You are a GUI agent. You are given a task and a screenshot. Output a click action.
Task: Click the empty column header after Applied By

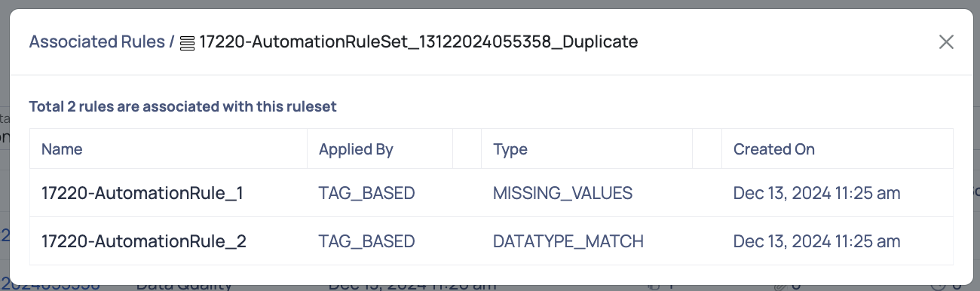[467, 149]
